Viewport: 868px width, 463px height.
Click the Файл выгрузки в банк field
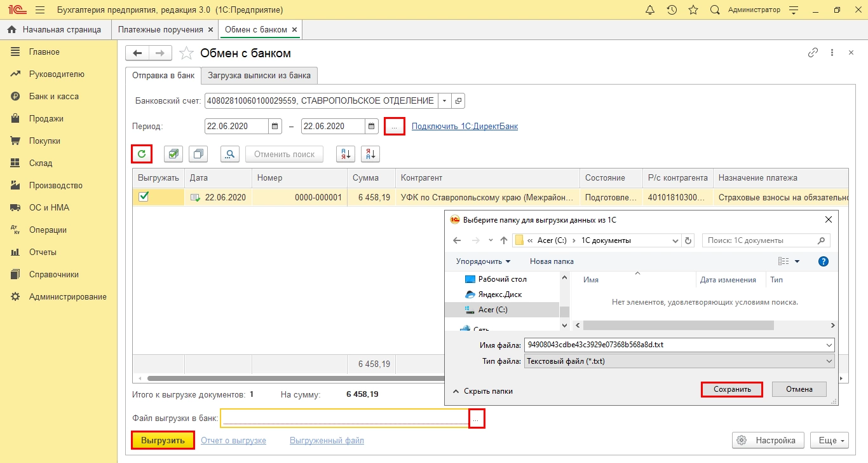345,418
